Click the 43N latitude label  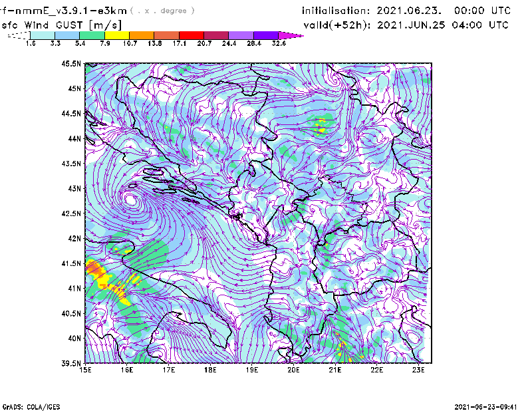click(x=74, y=188)
